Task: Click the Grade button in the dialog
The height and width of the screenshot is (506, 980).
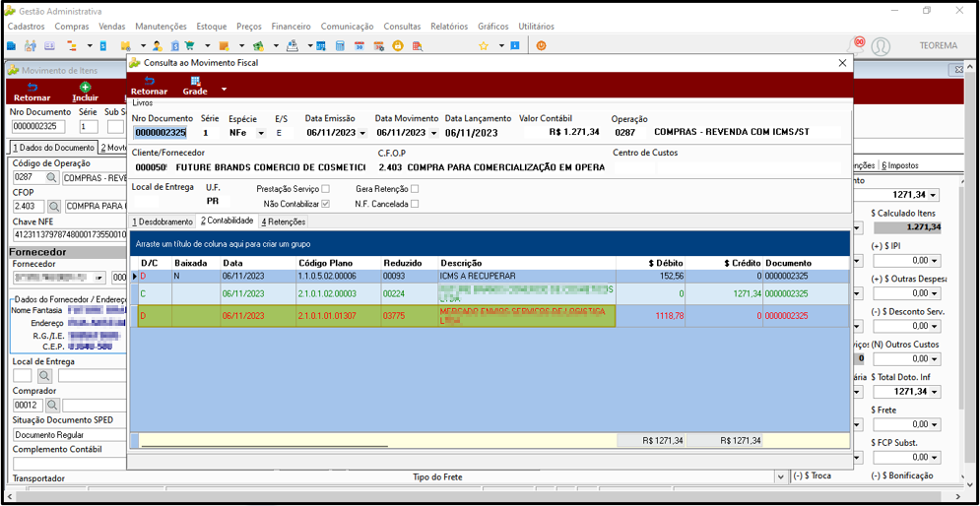Action: (x=195, y=87)
